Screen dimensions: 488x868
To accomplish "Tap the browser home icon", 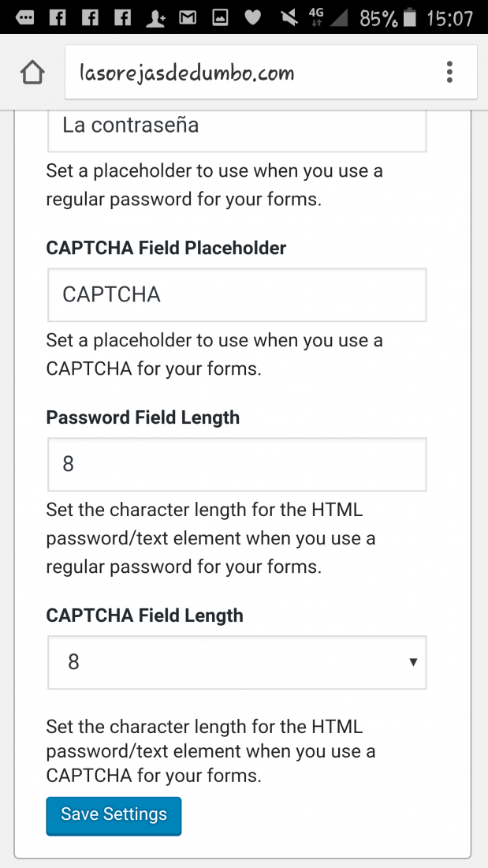I will [x=32, y=73].
